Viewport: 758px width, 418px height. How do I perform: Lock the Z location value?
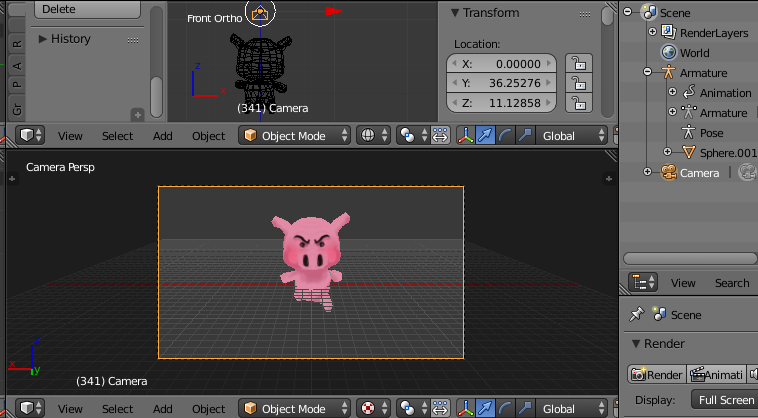click(579, 103)
